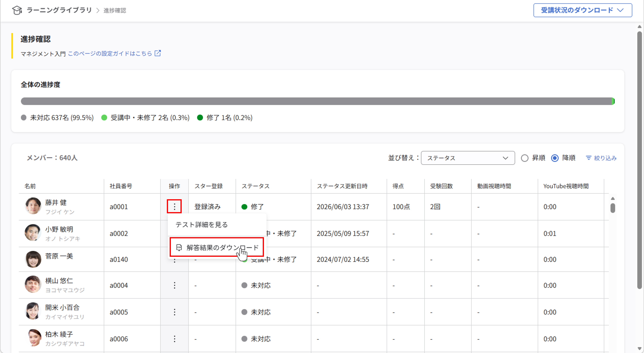Click avatar photo of 横山 悠仁
Screen dimensions: 644x353
[x=33, y=284]
